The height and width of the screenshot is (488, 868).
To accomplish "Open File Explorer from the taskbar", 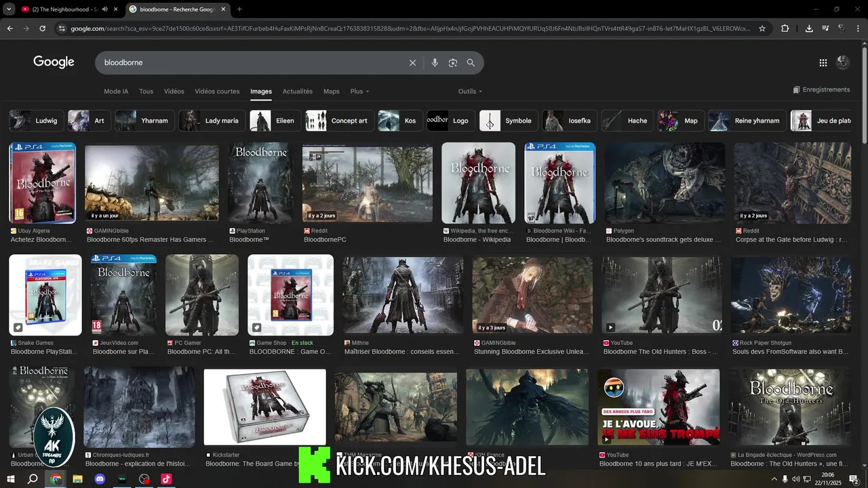I will pos(78,479).
